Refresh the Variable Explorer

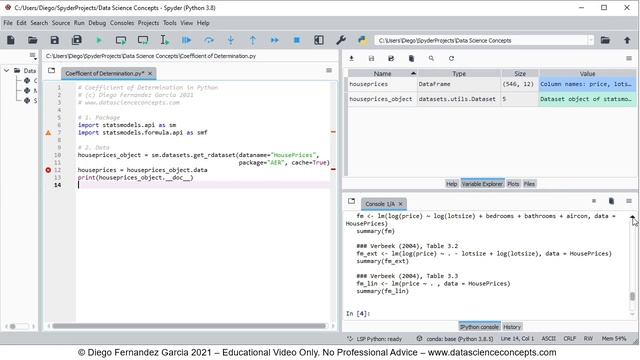click(x=451, y=59)
